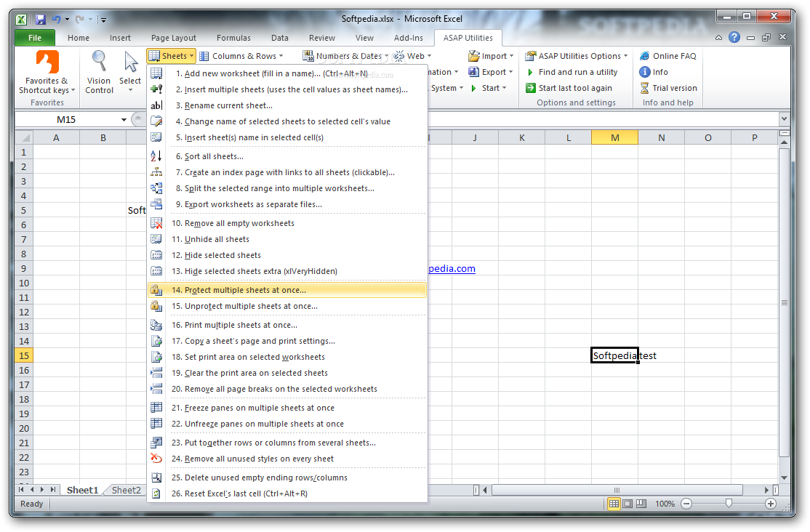
Task: Minimize the ribbon with the caret toggle
Action: click(x=718, y=38)
